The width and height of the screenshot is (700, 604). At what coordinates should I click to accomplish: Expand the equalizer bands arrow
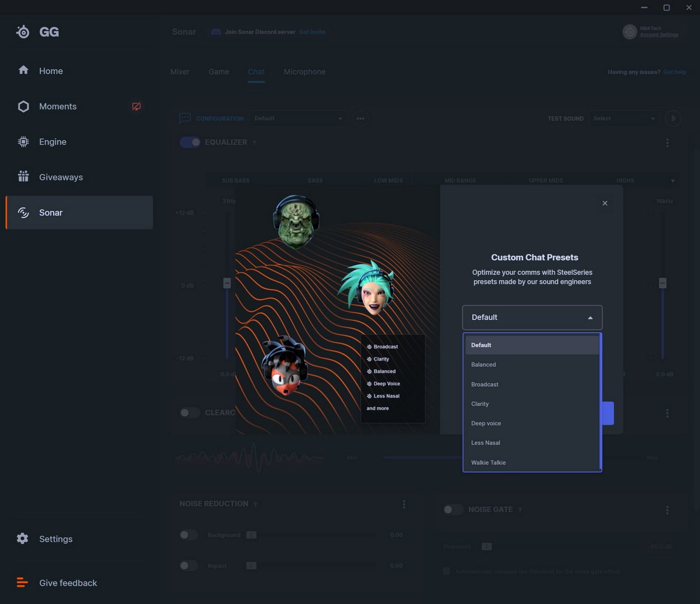point(673,181)
